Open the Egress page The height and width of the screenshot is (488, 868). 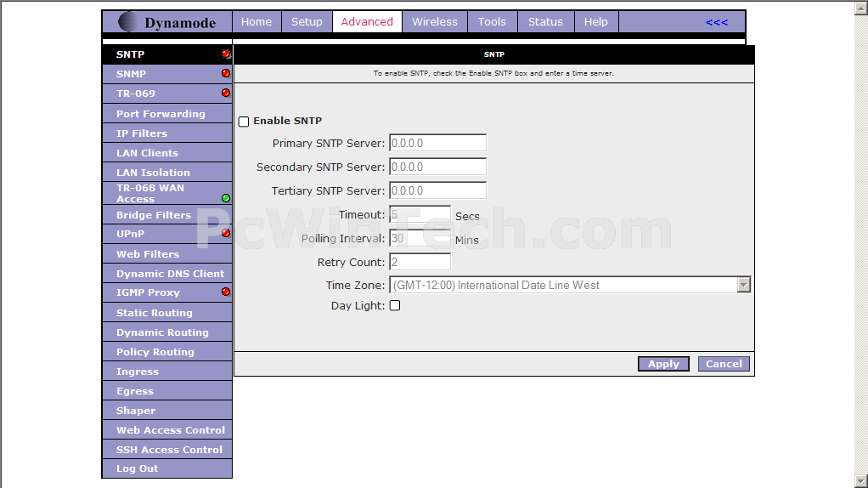pyautogui.click(x=167, y=391)
